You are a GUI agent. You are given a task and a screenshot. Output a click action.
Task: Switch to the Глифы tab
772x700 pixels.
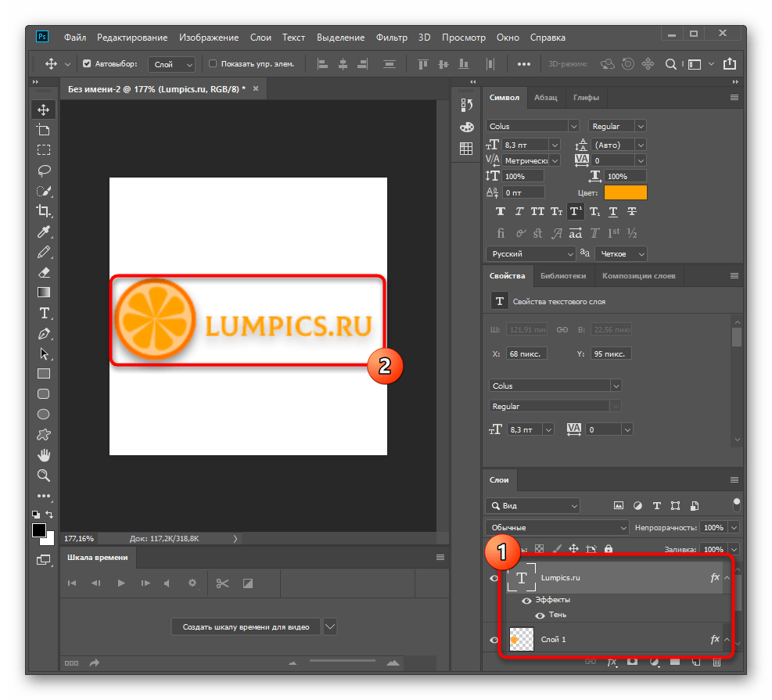click(586, 98)
